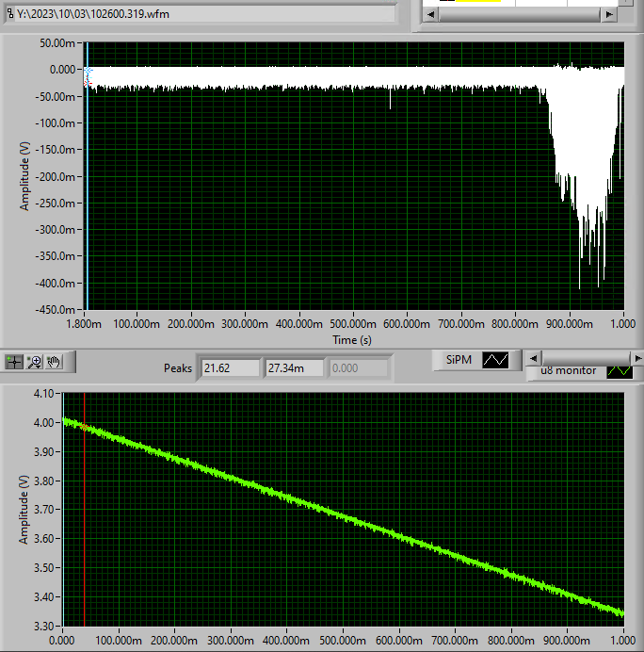This screenshot has height=652, width=644.
Task: Click the SiPM plot legend label
Action: tap(459, 360)
